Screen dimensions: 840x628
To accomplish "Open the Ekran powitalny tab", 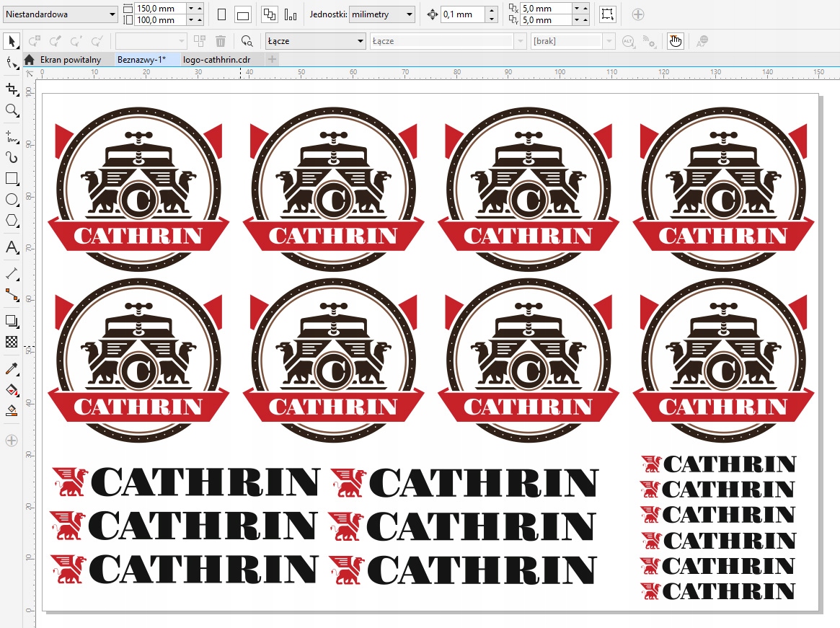I will pos(70,60).
